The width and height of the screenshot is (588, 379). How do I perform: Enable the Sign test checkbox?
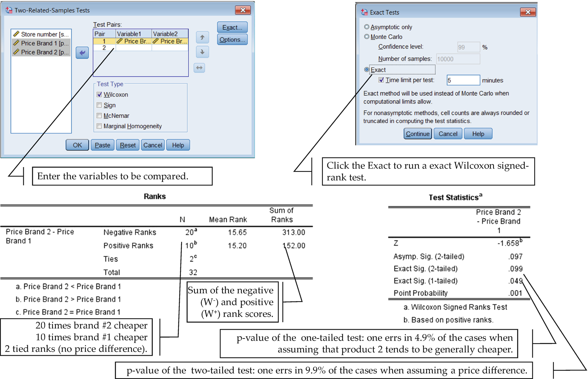click(99, 105)
